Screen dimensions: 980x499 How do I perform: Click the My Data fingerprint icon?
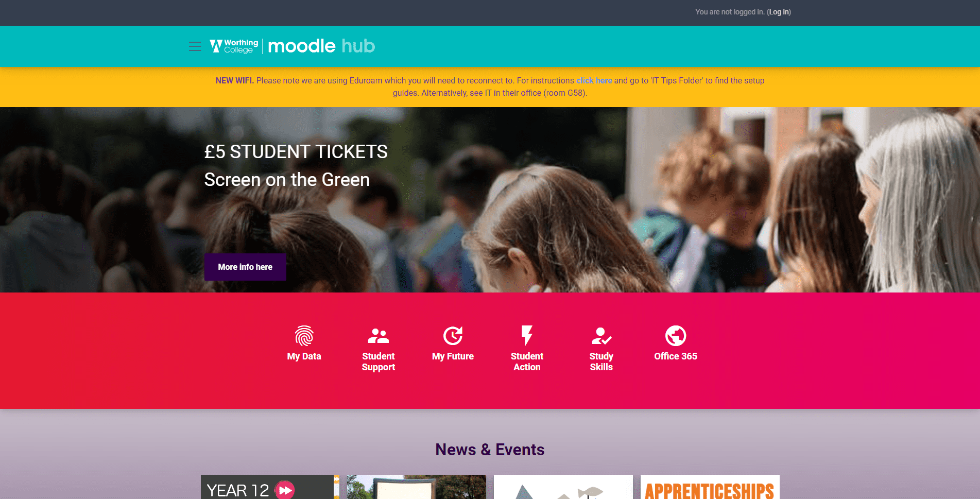pyautogui.click(x=304, y=336)
